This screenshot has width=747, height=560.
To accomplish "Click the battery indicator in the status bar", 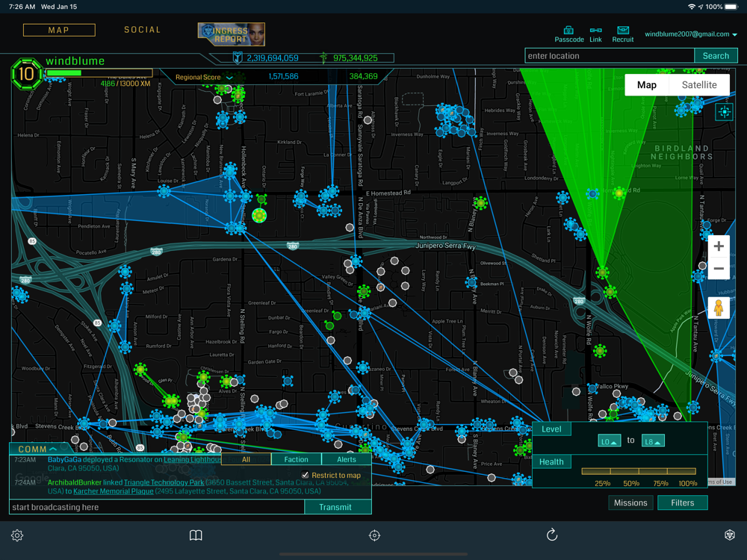I will pos(731,7).
